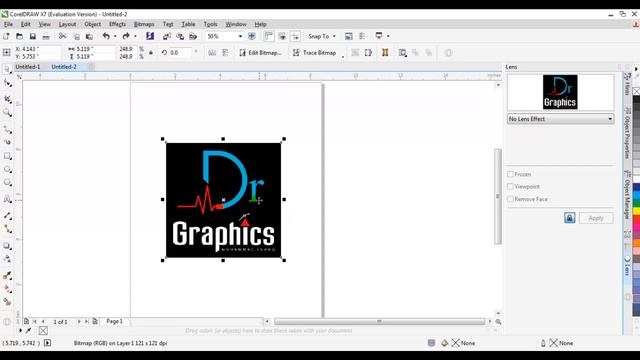
Task: Undo the last action
Action: click(106, 36)
